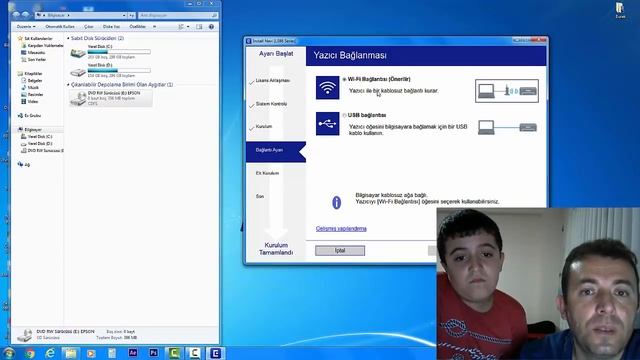This screenshot has height=360, width=640.
Task: Select the USB connection icon in the installer
Action: pos(327,124)
